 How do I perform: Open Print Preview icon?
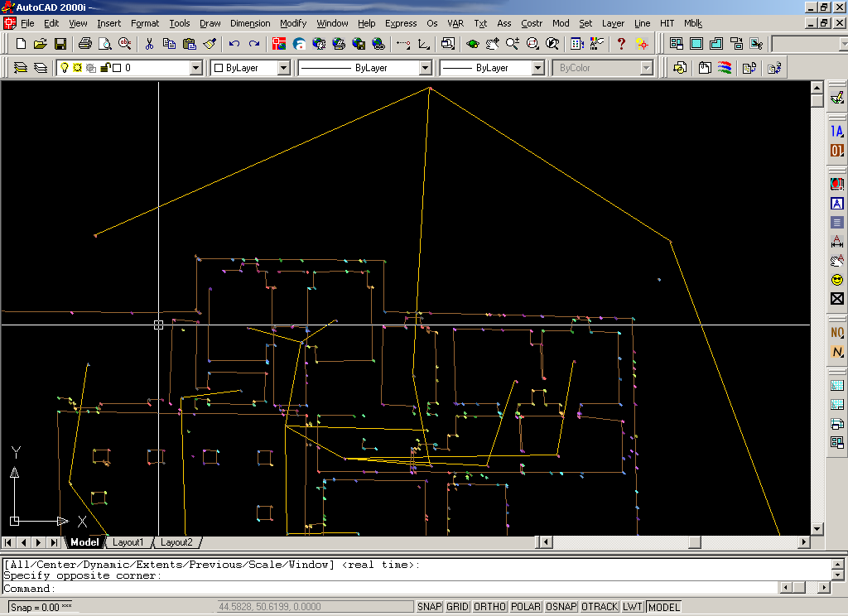point(105,44)
